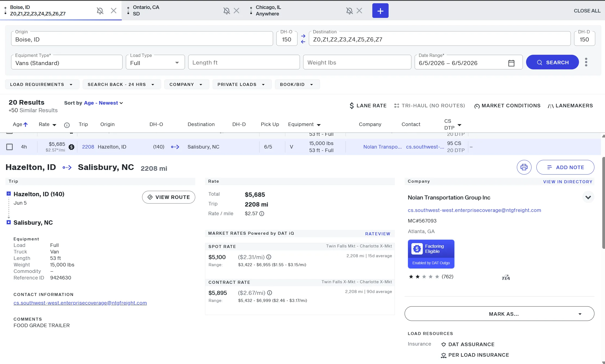
Task: Click the Origin input field
Action: pyautogui.click(x=142, y=38)
